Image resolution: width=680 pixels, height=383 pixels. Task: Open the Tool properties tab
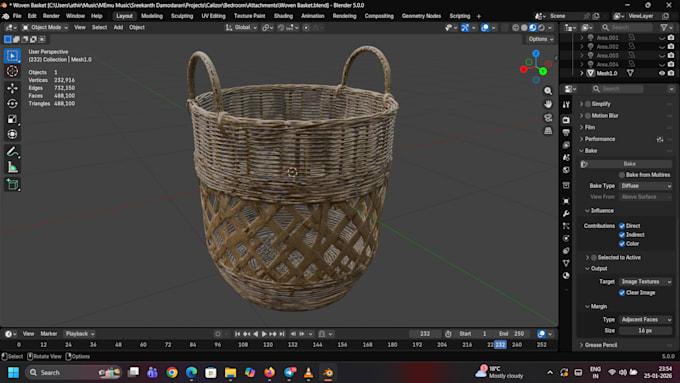[566, 105]
